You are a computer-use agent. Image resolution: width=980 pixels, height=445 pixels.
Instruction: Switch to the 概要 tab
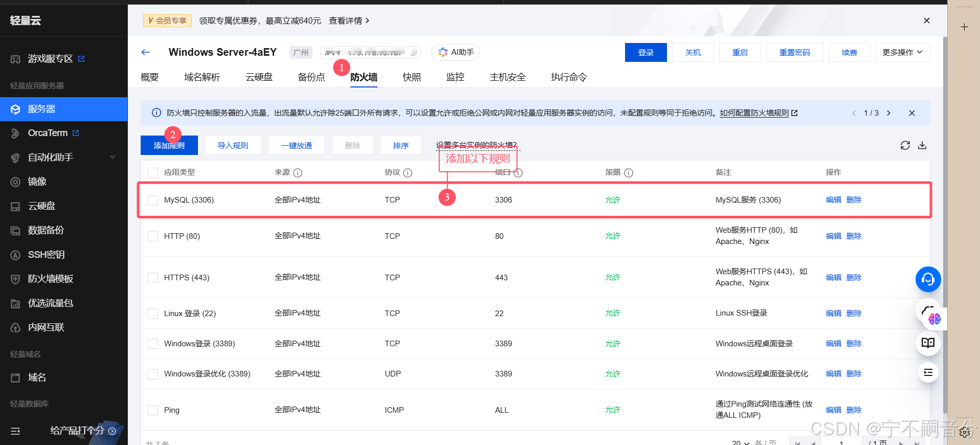point(150,77)
